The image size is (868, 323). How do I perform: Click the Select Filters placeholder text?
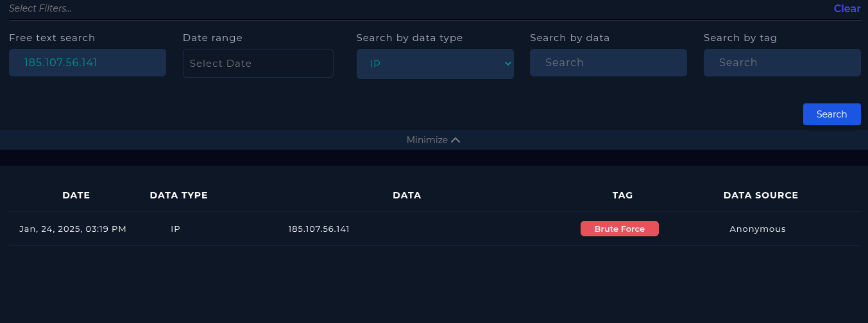pos(40,8)
